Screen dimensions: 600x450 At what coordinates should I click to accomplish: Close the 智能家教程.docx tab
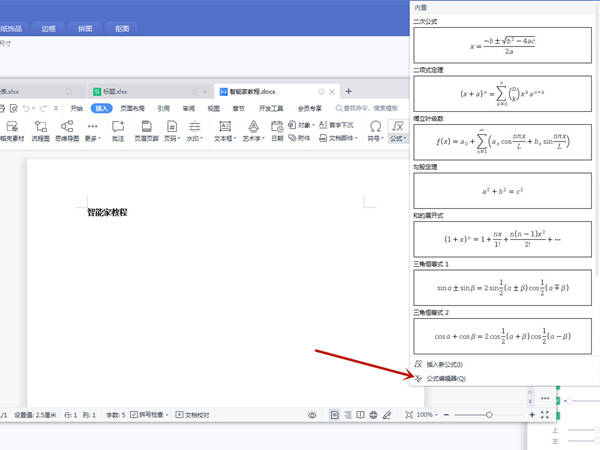332,91
